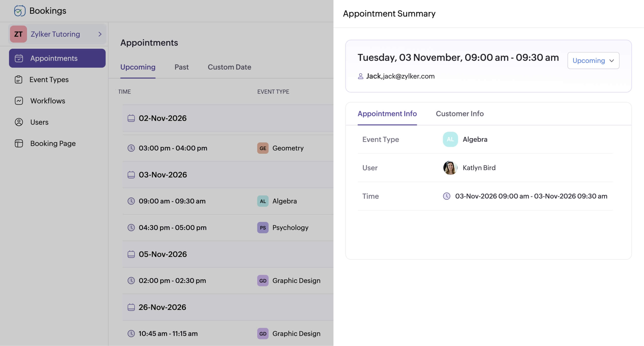The width and height of the screenshot is (644, 346).
Task: Collapse the 03-Nov-2026 date group
Action: click(163, 175)
